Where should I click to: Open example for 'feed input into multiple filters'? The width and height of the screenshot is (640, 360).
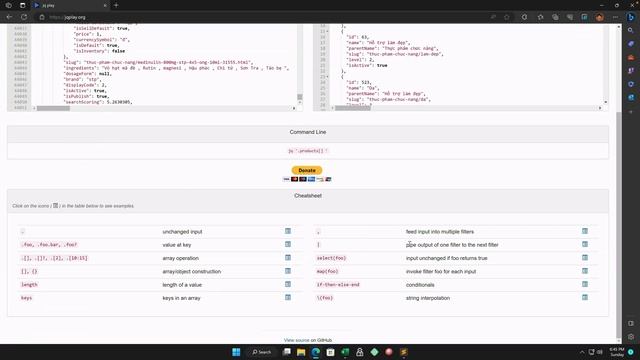[585, 231]
